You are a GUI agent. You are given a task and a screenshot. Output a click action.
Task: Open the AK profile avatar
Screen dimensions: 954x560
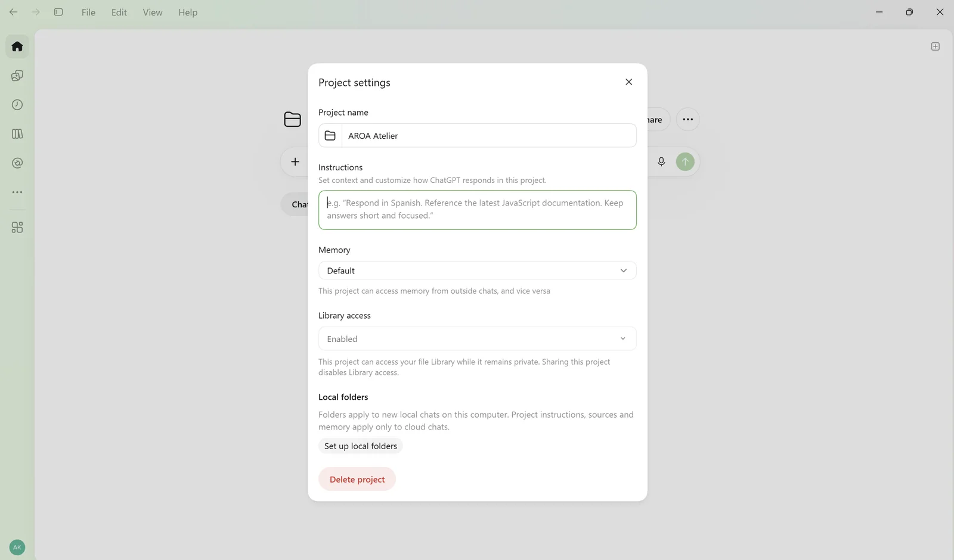pos(17,547)
